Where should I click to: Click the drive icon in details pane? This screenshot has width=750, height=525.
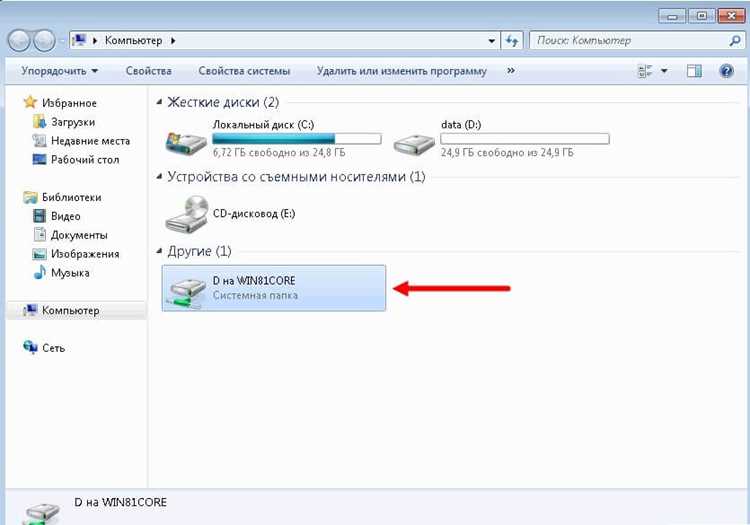coord(43,514)
